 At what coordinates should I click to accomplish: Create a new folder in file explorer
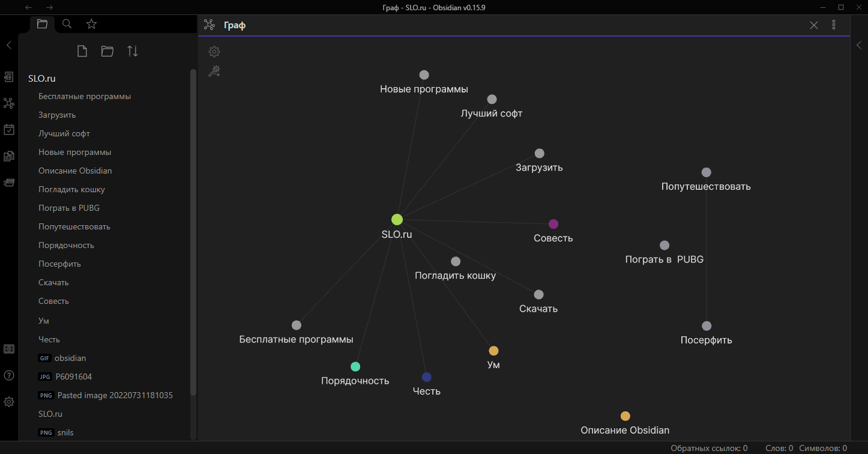(107, 52)
